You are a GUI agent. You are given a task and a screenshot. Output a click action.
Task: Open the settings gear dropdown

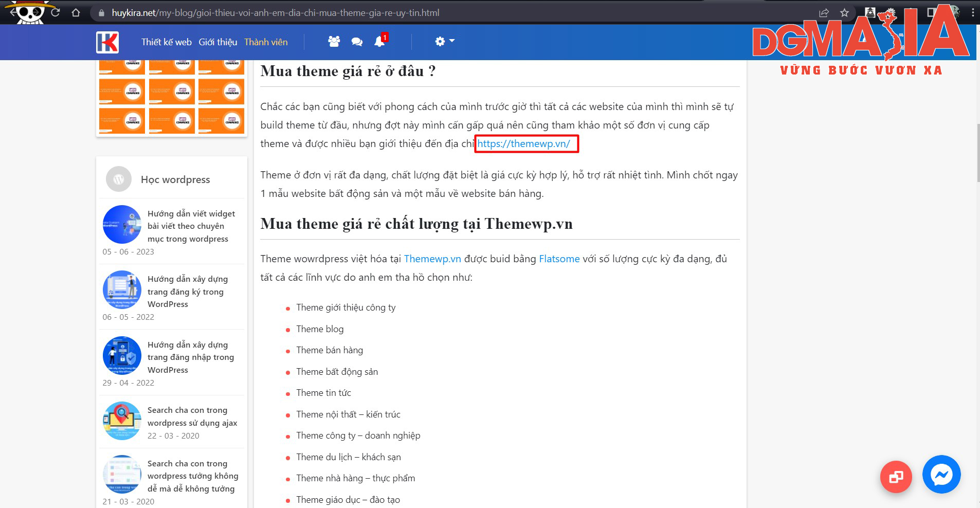[445, 41]
